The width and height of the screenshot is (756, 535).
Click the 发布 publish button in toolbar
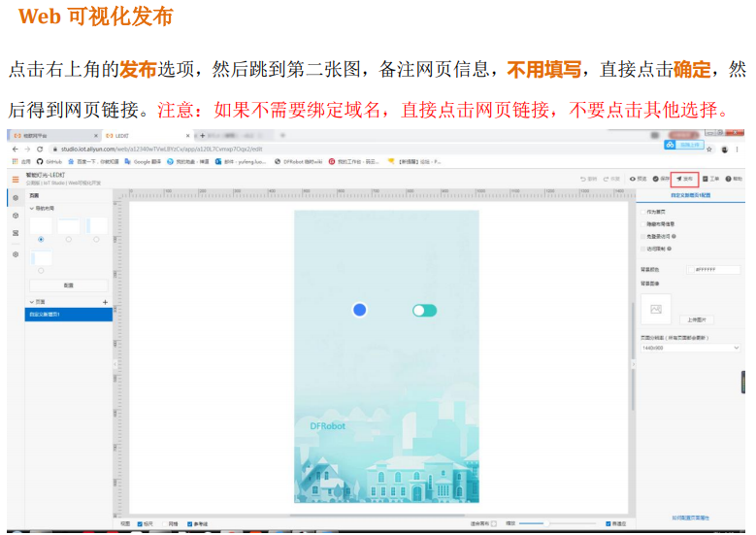(684, 179)
